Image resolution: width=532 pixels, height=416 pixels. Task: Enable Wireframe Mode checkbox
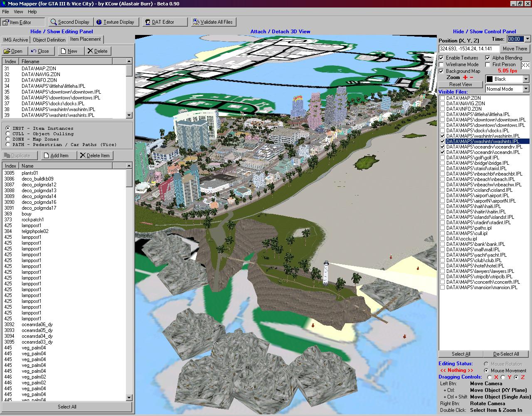[441, 64]
